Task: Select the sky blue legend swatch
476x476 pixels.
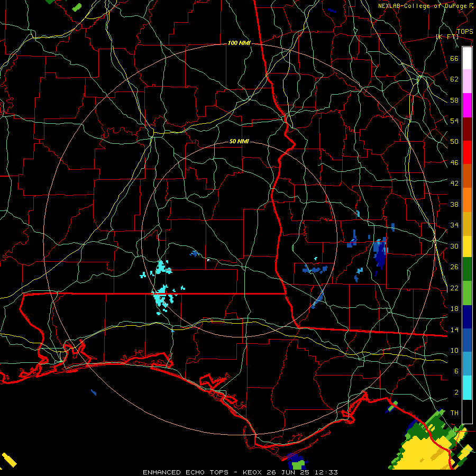Action: pos(467,364)
